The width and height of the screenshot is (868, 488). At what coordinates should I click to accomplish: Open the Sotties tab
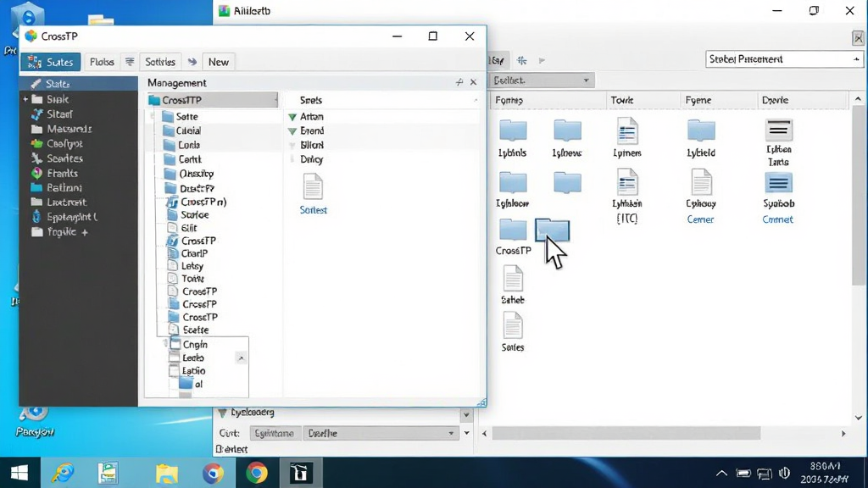160,62
